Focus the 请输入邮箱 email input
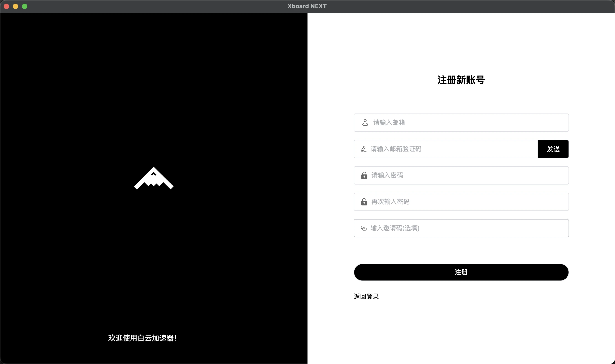The width and height of the screenshot is (615, 364). [466, 122]
